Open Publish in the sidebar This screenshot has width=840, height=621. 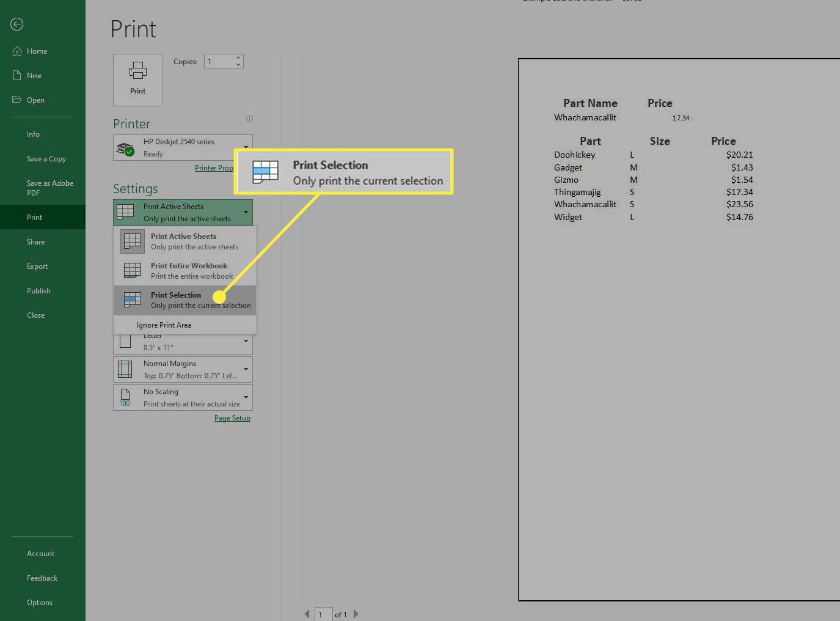coord(38,291)
